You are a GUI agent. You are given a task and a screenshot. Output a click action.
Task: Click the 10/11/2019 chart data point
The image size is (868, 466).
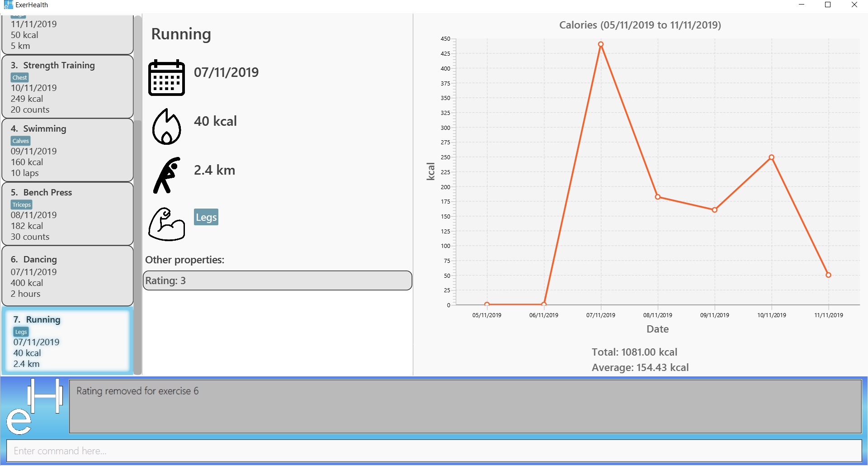(772, 157)
